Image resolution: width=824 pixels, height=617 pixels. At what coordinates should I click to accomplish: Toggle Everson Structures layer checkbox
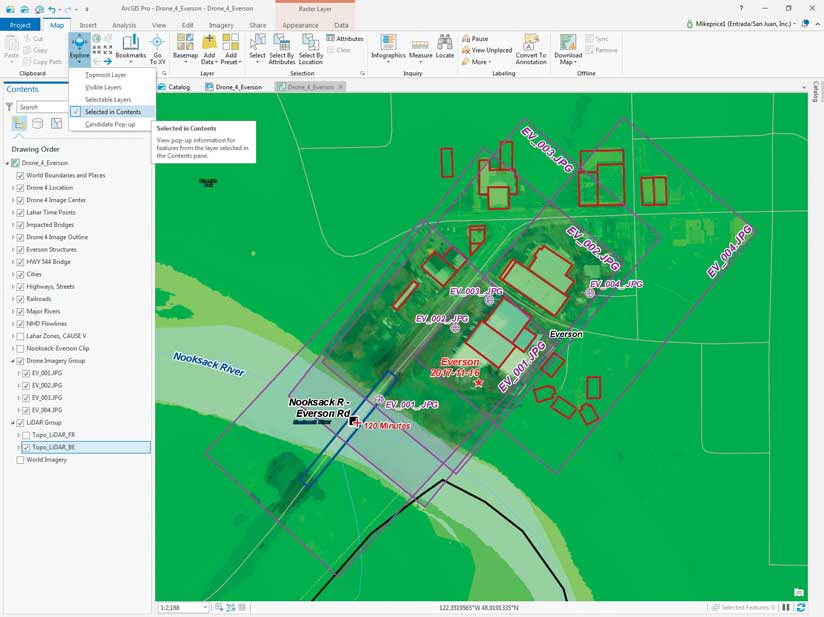point(20,250)
